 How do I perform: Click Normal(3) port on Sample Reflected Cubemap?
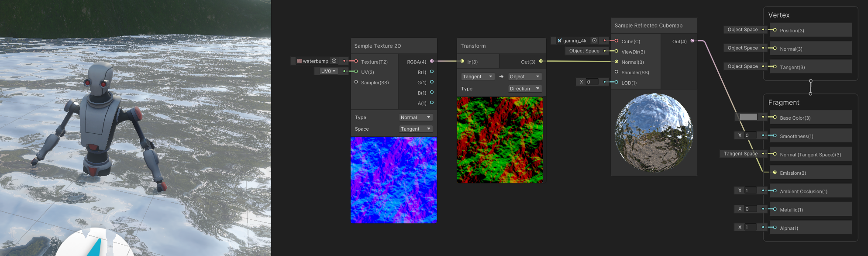[617, 62]
